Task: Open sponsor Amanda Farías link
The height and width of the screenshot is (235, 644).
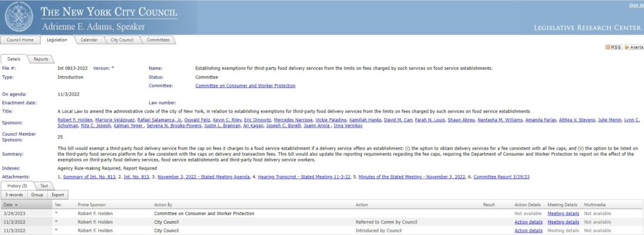Action: (x=541, y=120)
